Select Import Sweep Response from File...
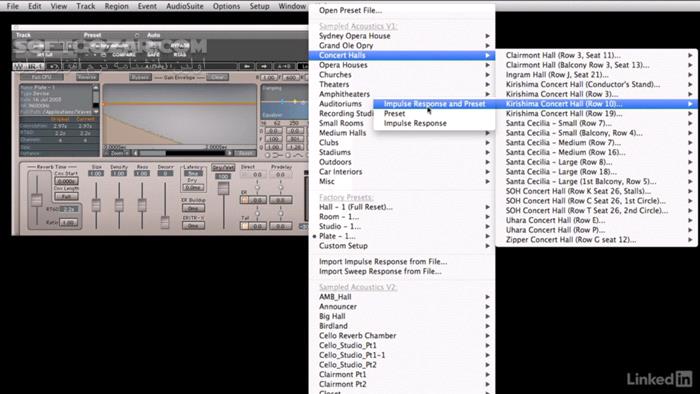The width and height of the screenshot is (700, 394). (402, 271)
